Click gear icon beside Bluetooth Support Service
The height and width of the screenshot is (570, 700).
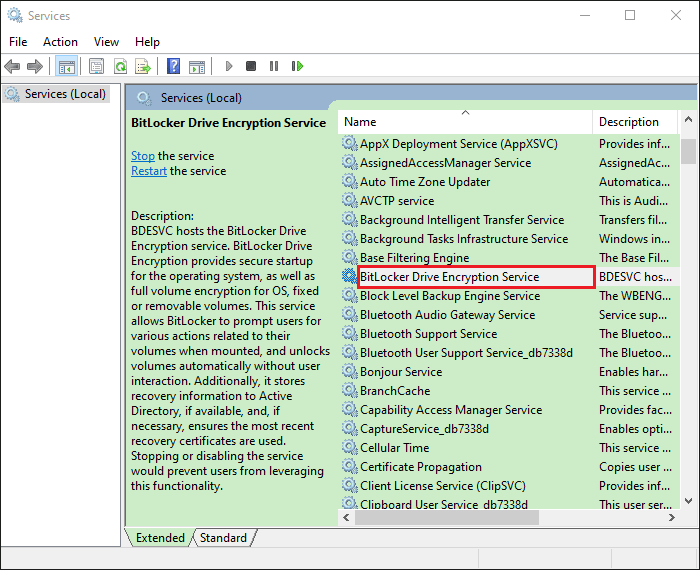(x=350, y=334)
